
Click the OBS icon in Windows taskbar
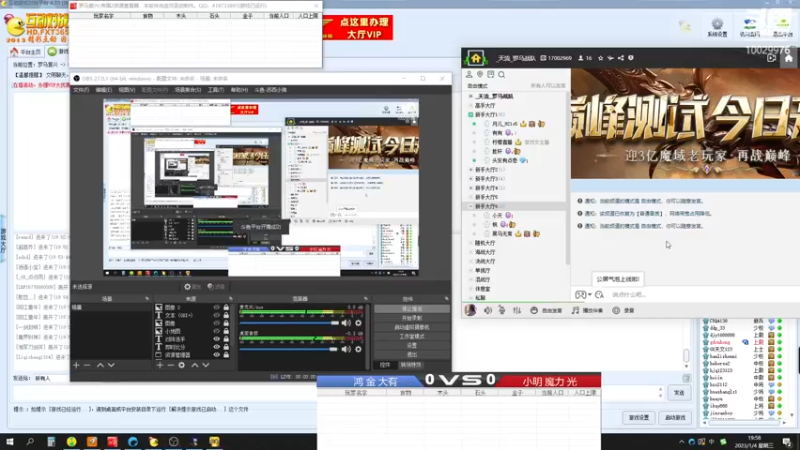coord(173,442)
